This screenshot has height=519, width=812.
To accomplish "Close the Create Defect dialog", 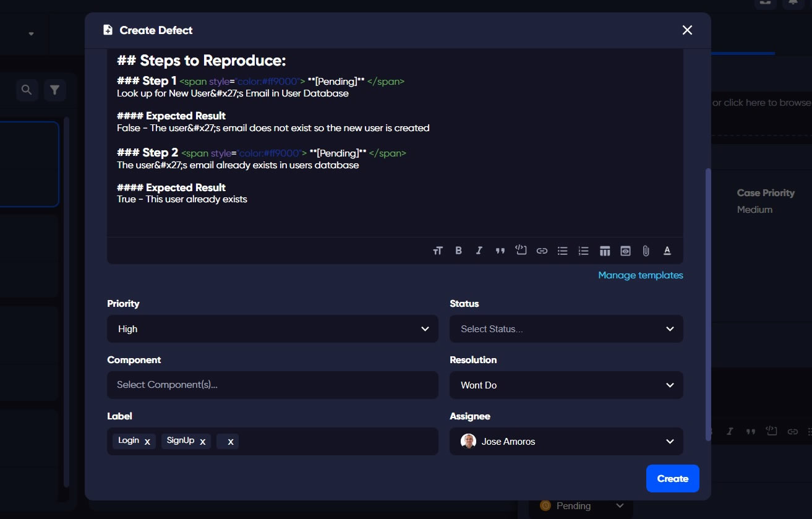I will [687, 30].
